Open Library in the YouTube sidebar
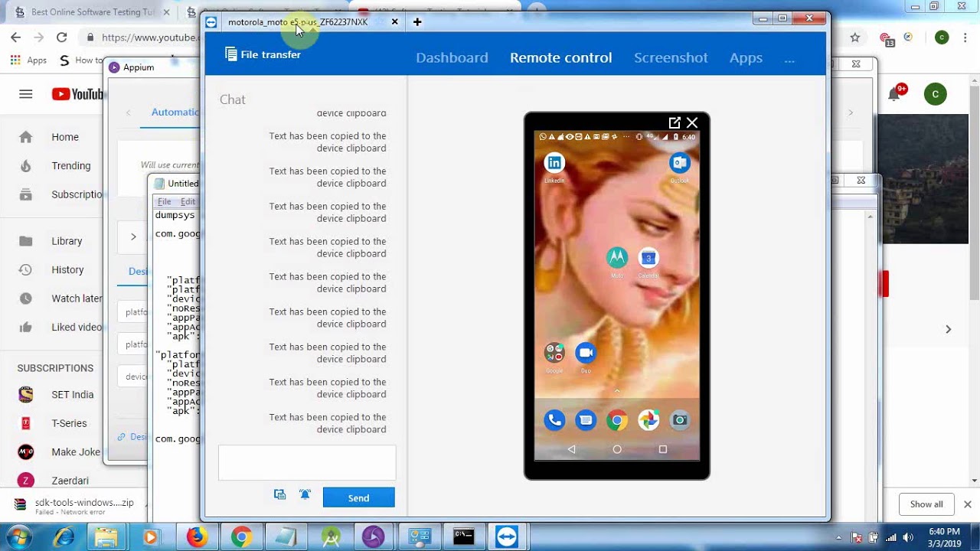 52,241
